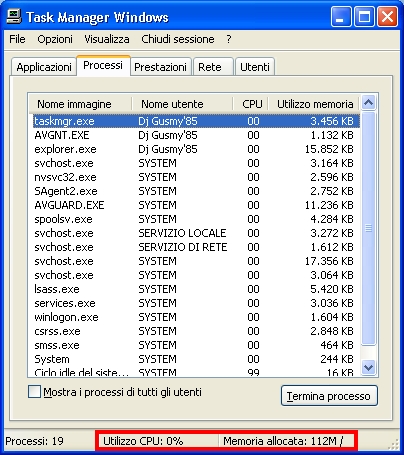Switch to the Applicazioni tab
The image size is (404, 455).
click(x=44, y=67)
